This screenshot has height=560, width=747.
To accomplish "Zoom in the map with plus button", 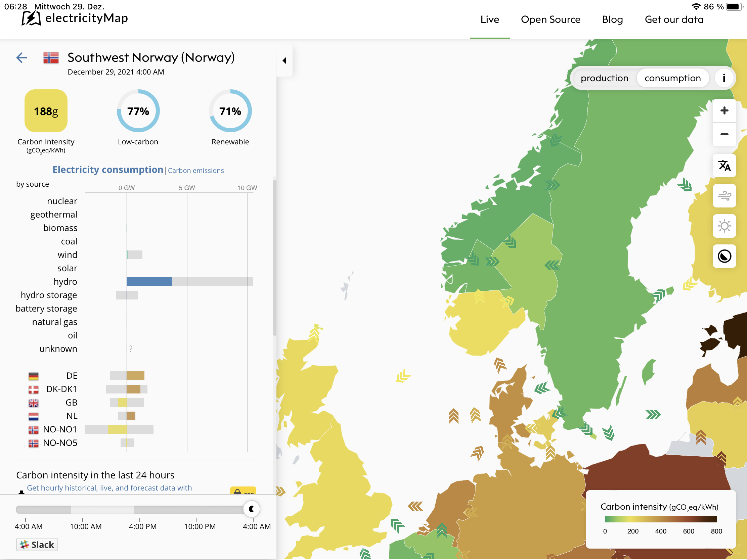I will [724, 110].
